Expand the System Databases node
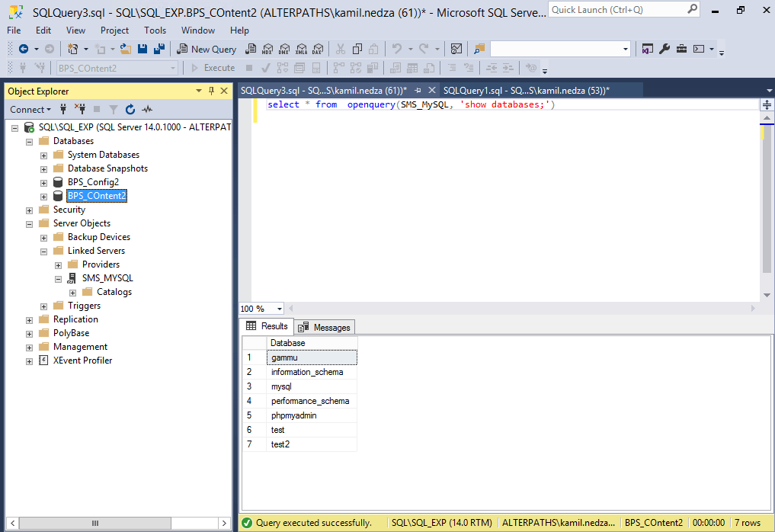Viewport: 775px width, 532px height. pyautogui.click(x=43, y=154)
